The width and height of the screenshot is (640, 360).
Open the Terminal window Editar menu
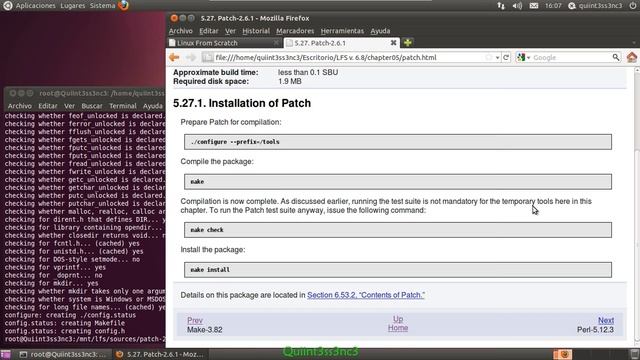pyautogui.click(x=48, y=106)
